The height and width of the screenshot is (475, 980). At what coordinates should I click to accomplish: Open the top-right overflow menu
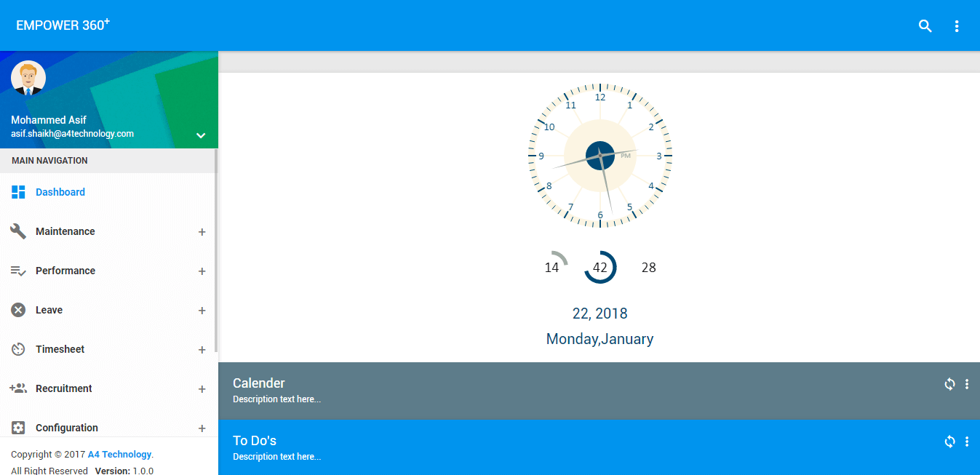point(957,25)
